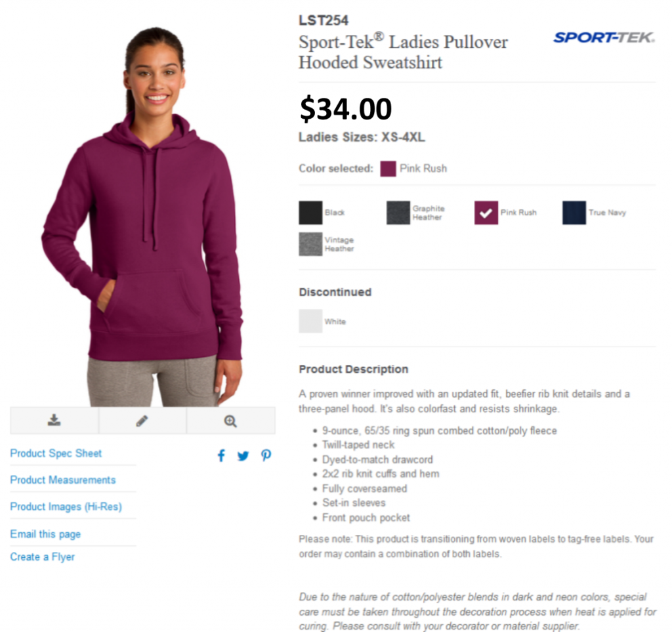Click the pencil edit icon
The width and height of the screenshot is (672, 632).
[x=142, y=421]
